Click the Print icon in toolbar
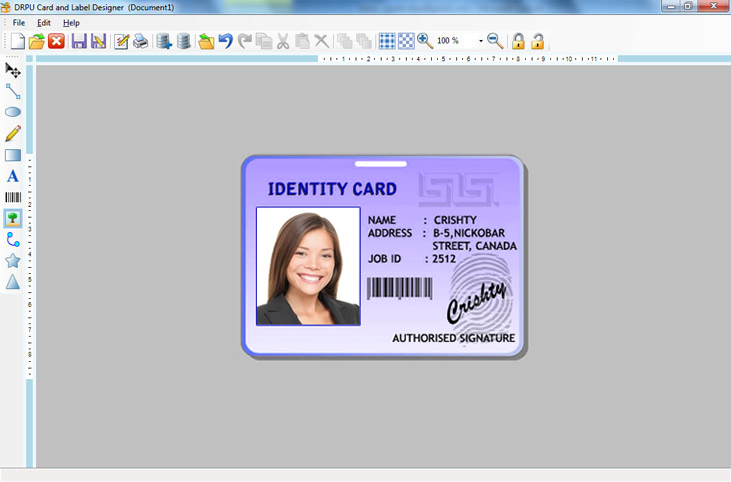Screen dimensions: 731x482 [x=141, y=41]
